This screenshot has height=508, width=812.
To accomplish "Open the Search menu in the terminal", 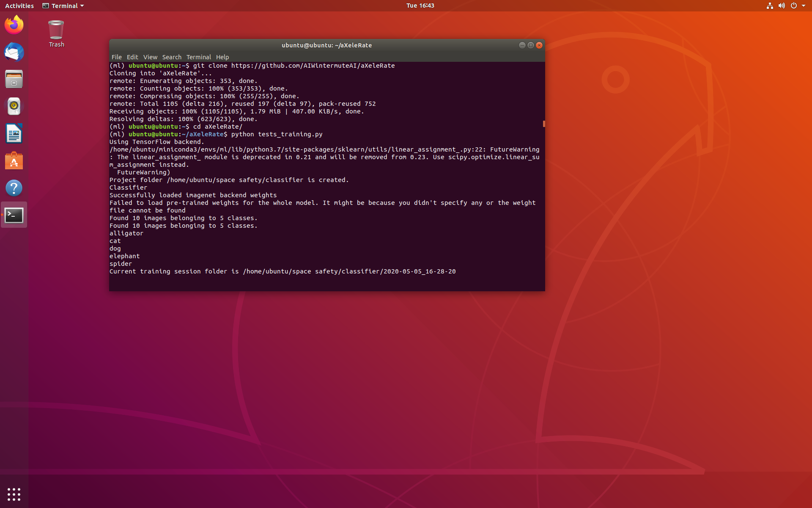I will [x=172, y=57].
